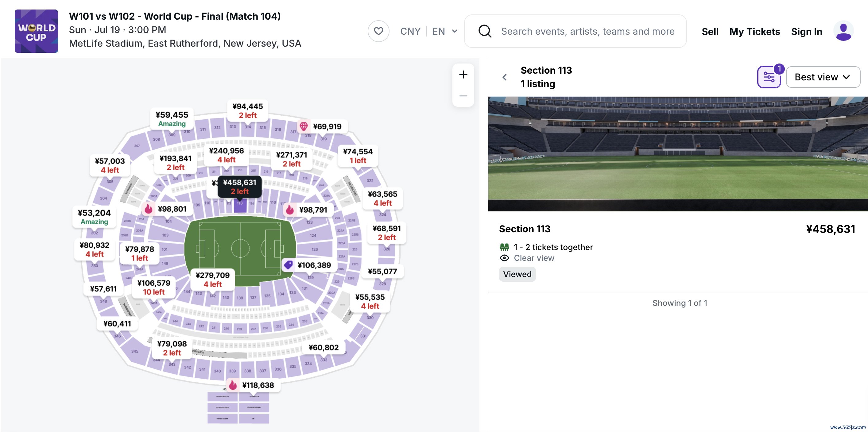The width and height of the screenshot is (868, 432).
Task: Click the Sign In link
Action: tap(806, 32)
